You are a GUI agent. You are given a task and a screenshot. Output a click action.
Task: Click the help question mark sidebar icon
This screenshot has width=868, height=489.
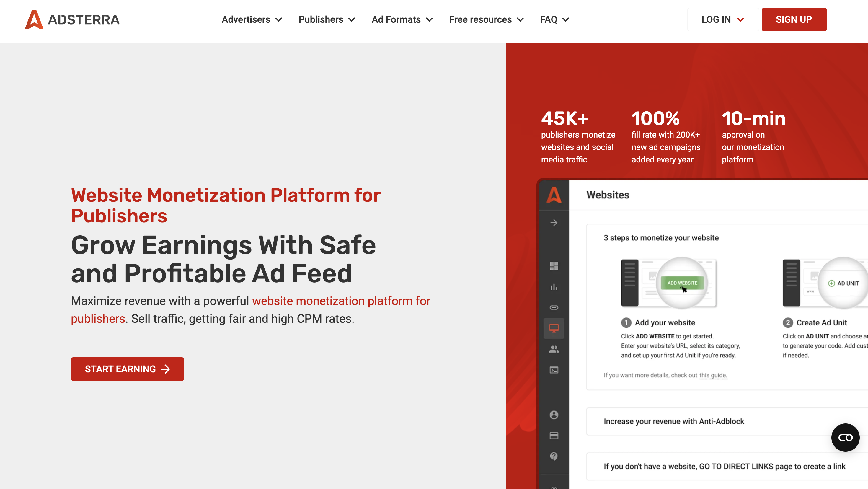(554, 456)
